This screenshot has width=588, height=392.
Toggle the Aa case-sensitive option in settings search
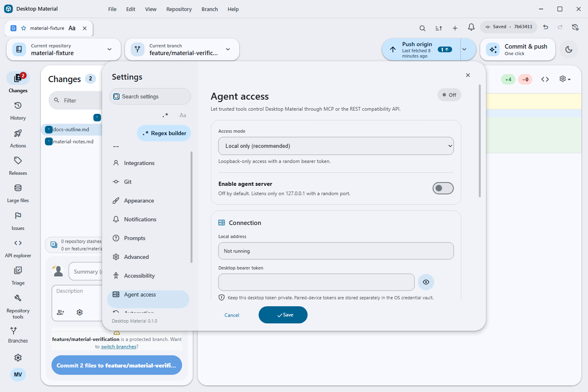point(183,115)
